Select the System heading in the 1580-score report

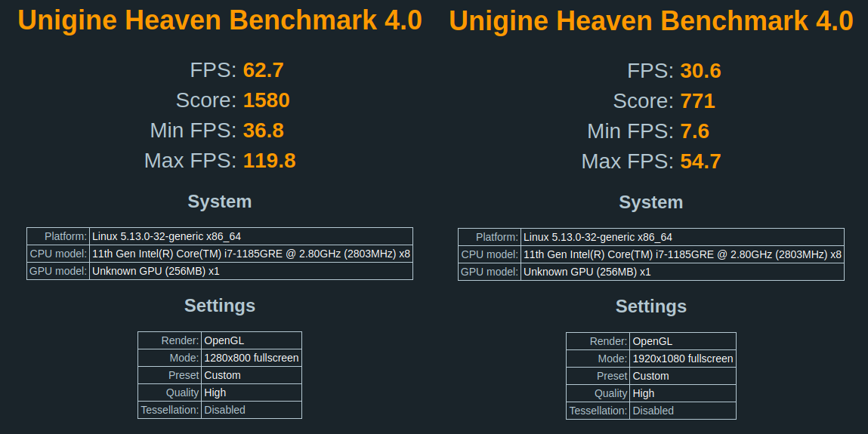[x=220, y=202]
